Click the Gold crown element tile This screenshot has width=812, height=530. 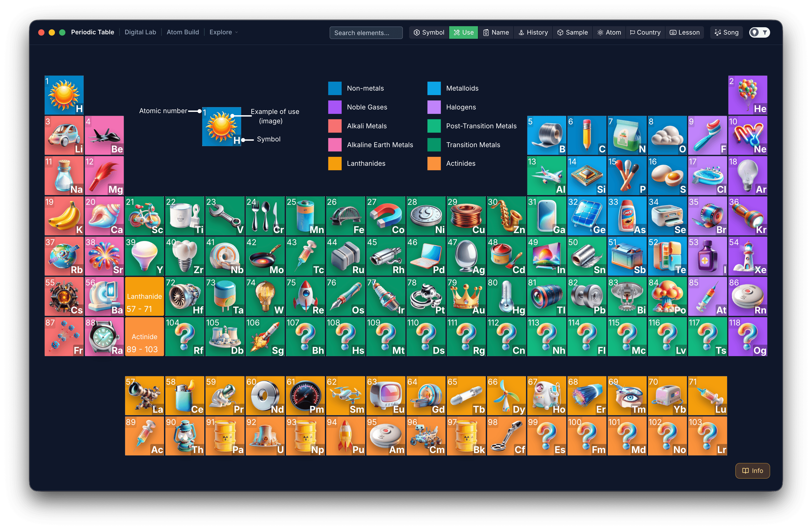(466, 296)
